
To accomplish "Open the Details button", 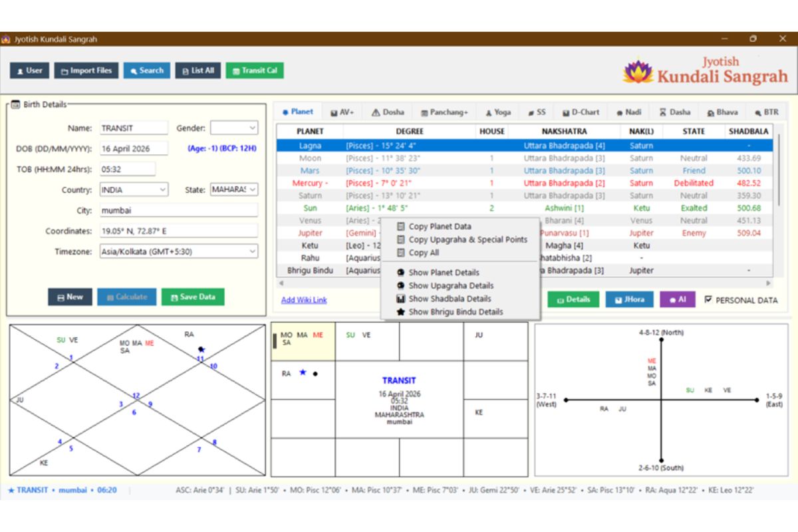I will click(573, 300).
